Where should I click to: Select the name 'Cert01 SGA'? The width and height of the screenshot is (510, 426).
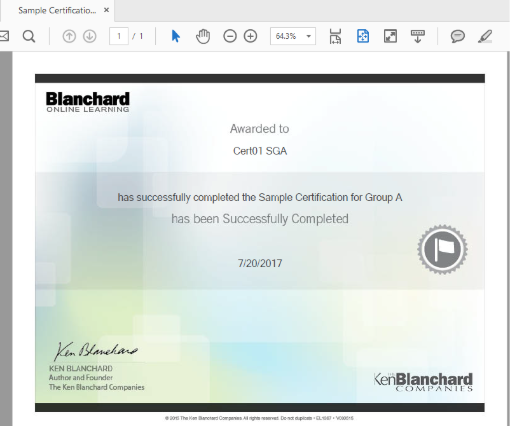click(x=260, y=151)
